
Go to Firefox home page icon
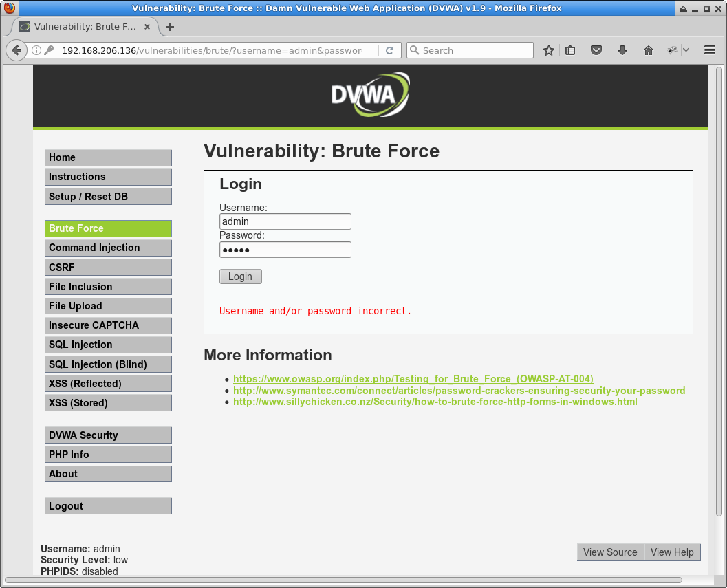pyautogui.click(x=648, y=50)
